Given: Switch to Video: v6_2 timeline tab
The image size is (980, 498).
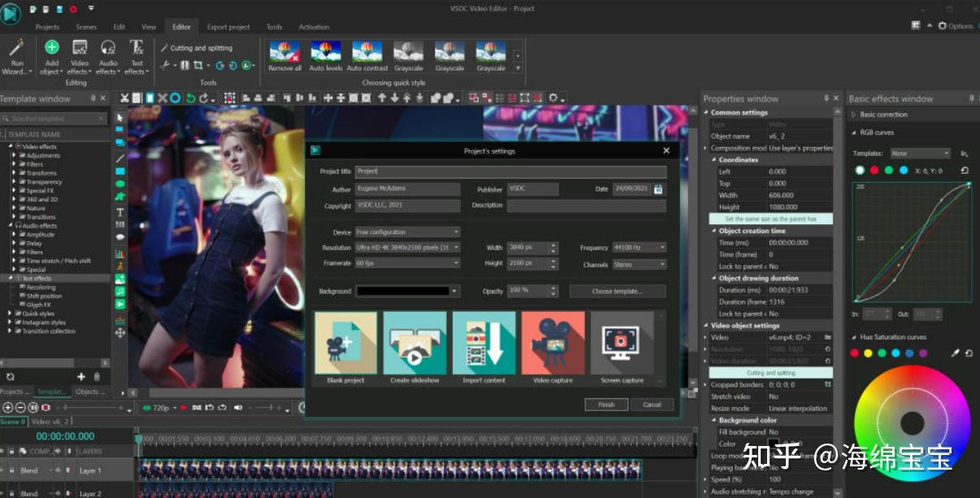Looking at the screenshot, I should click(x=52, y=422).
